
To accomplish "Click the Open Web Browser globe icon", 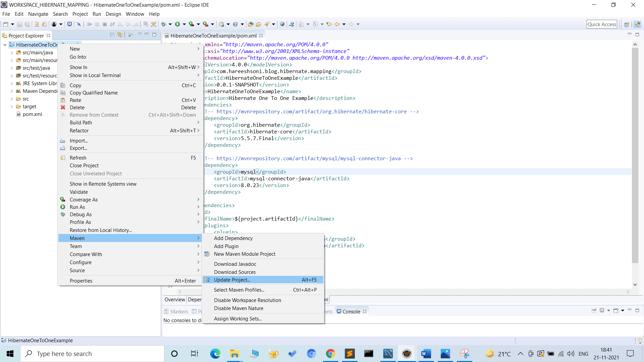I will tap(282, 24).
